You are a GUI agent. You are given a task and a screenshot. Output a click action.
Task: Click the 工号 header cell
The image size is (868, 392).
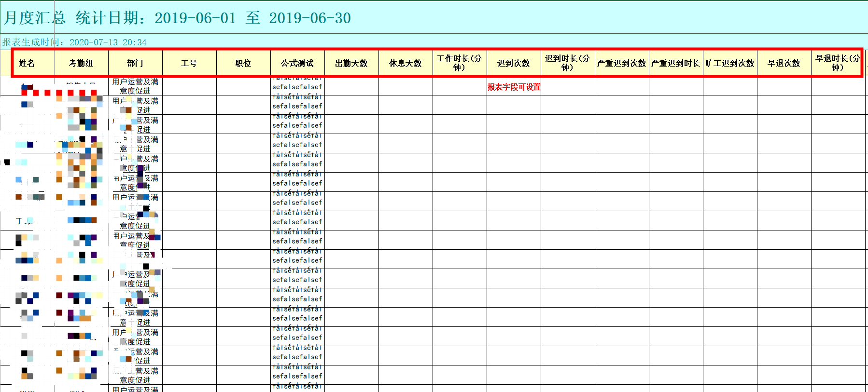tap(189, 63)
